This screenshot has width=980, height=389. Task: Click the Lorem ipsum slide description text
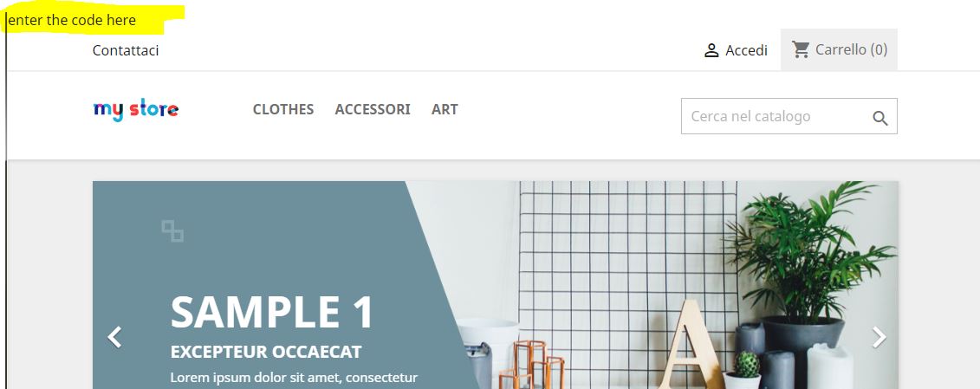tap(294, 378)
